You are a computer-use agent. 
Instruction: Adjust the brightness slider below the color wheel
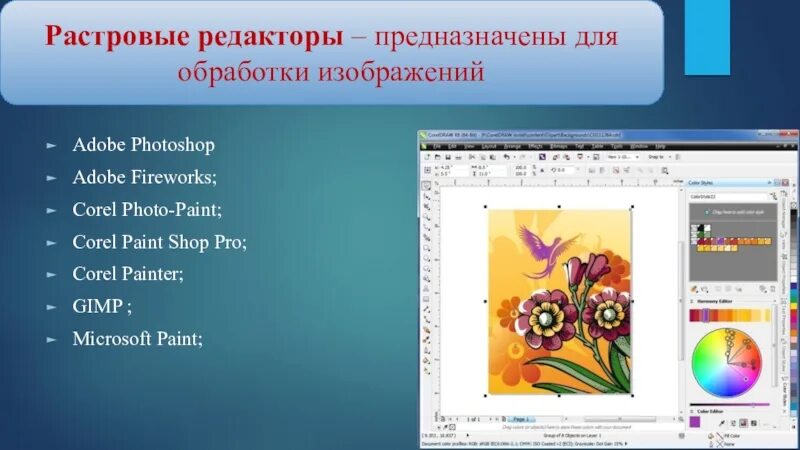point(730,405)
